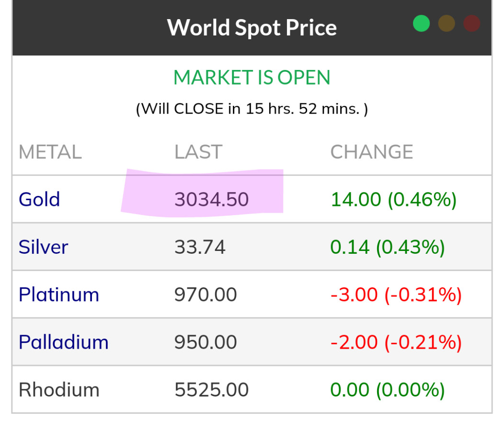Click the METAL column header
The width and height of the screenshot is (504, 431).
50,152
